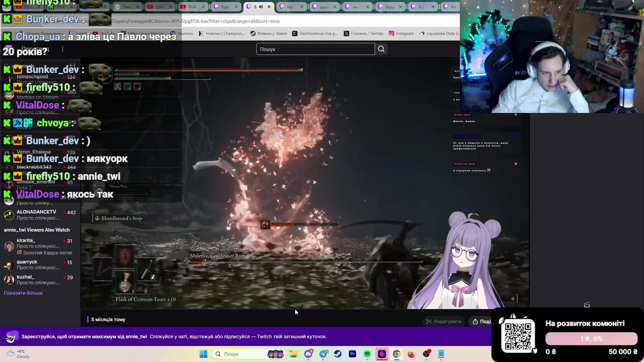
Task: Open the Головна / Твіттер bookmark
Action: [363, 33]
